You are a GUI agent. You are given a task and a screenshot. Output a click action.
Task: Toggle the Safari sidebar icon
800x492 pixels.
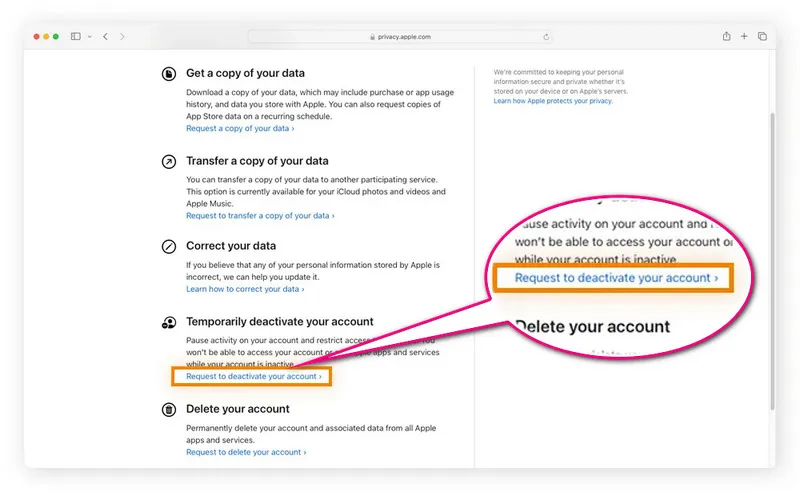point(75,37)
